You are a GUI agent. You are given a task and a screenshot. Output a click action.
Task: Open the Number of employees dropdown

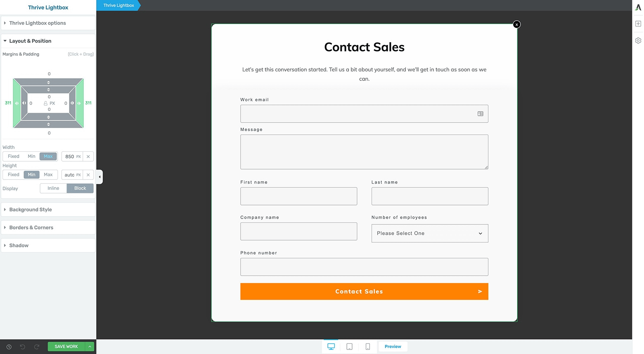coord(429,233)
